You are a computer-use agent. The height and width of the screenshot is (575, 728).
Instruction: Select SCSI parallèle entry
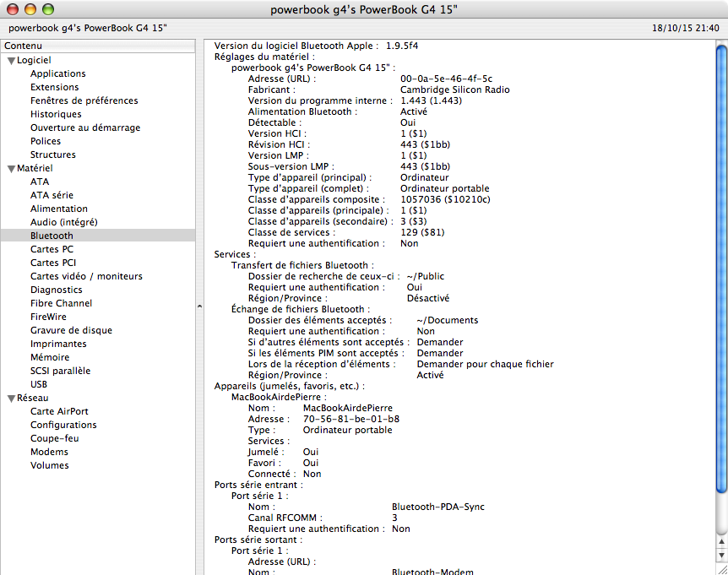[60, 371]
